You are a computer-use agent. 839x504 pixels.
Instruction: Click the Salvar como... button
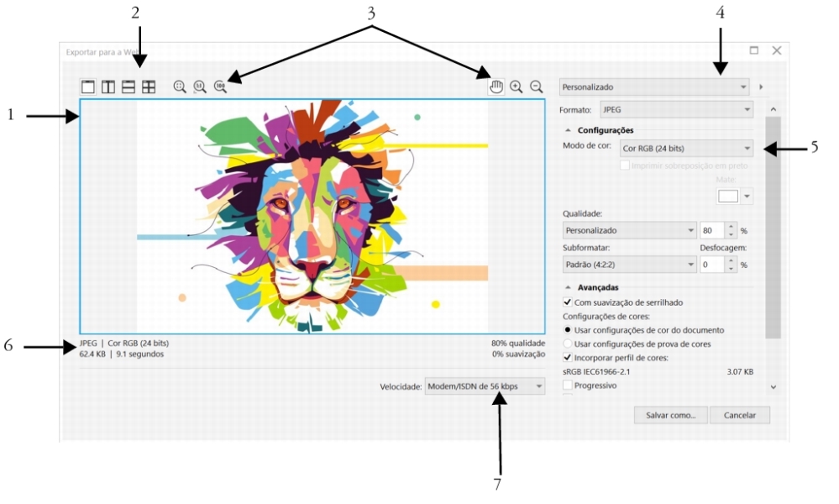coord(671,415)
